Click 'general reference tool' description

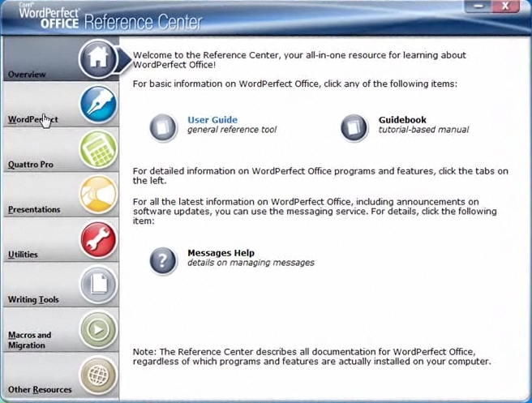232,130
